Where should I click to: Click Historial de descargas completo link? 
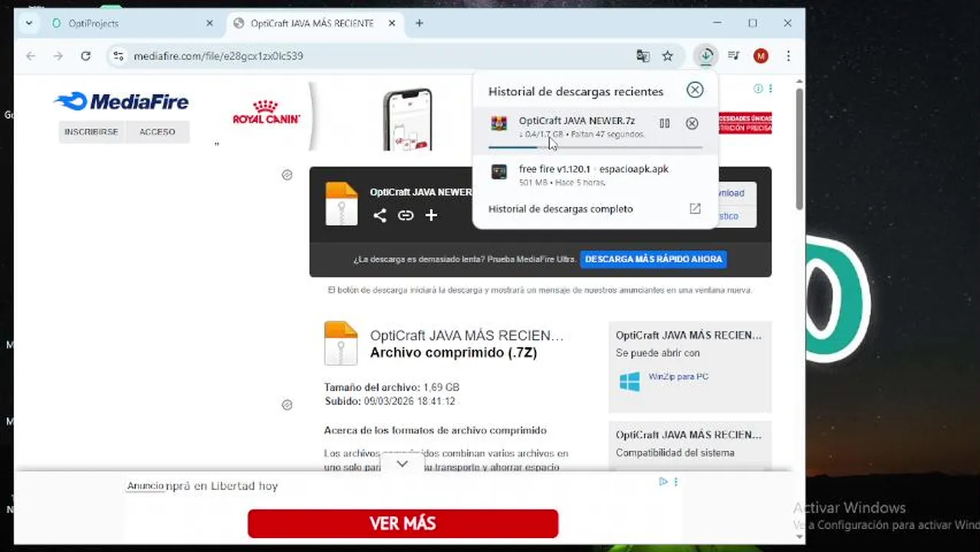[x=561, y=209]
